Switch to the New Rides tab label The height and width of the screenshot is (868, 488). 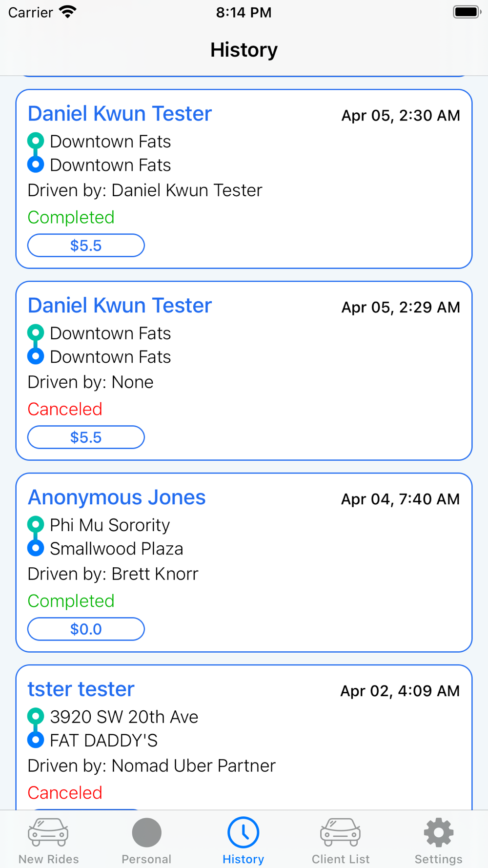48,859
